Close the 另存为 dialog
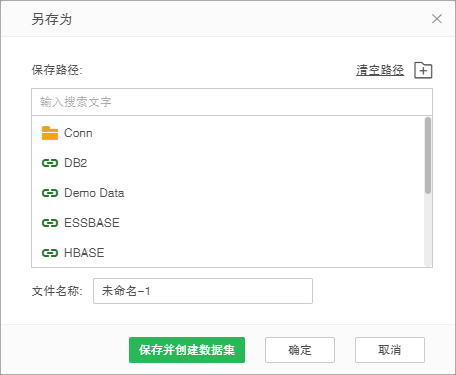Screen dimensions: 456x375 [437, 19]
